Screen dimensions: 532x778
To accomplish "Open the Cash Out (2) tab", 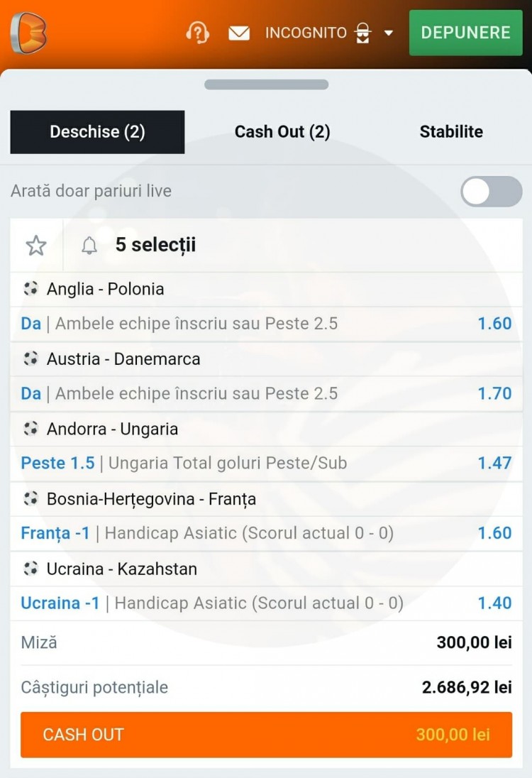I will tap(282, 132).
